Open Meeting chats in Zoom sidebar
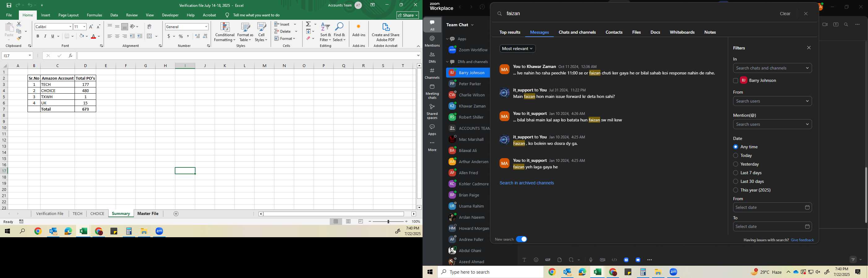Viewport: 868px width, 278px height. pyautogui.click(x=432, y=91)
